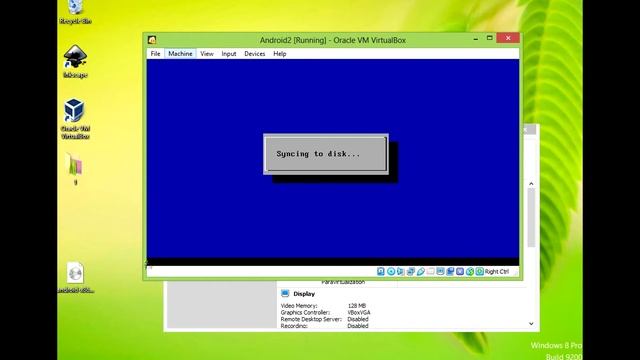Select the folder icon on the desktop
Viewport: 640px width, 360px height.
coord(75,169)
